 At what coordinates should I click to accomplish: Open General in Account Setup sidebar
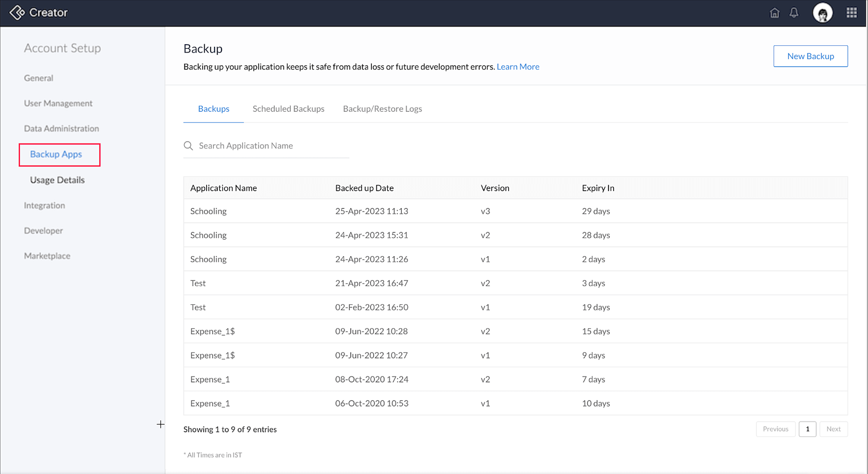(x=38, y=78)
